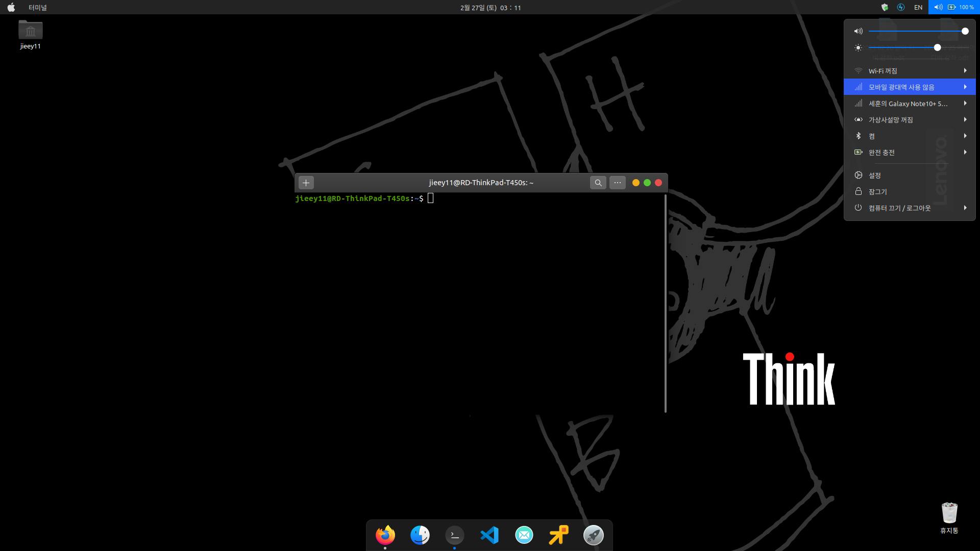Open 설정 from the system menu

coord(875,176)
